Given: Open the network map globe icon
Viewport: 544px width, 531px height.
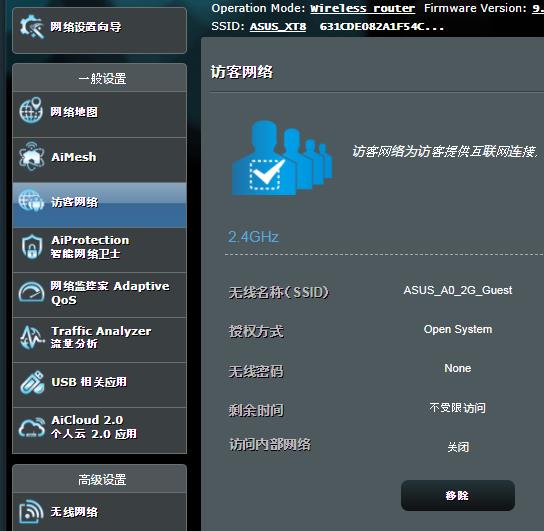Looking at the screenshot, I should click(31, 111).
